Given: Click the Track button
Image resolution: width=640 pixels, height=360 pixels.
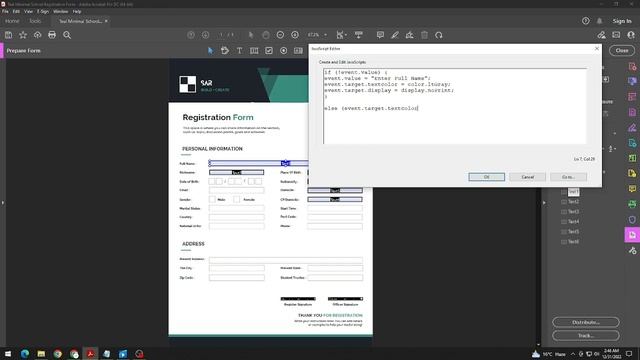Looking at the screenshot, I should coord(586,336).
